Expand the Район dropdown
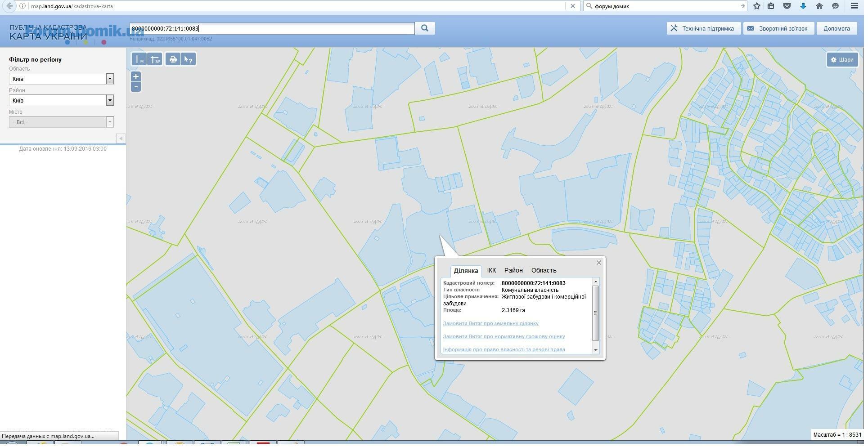Image resolution: width=868 pixels, height=447 pixels. coord(110,101)
